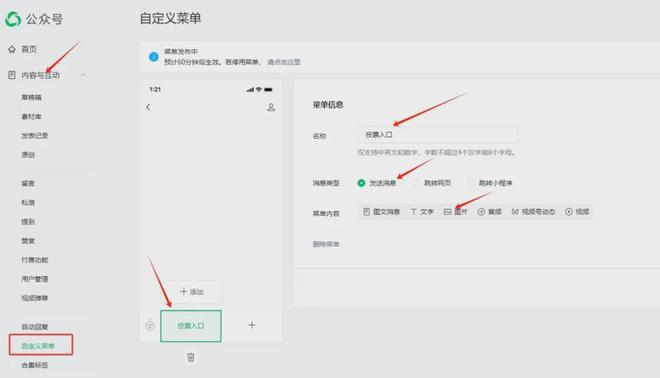Click the 内容与互动 section icon
660x378 pixels.
(12, 75)
